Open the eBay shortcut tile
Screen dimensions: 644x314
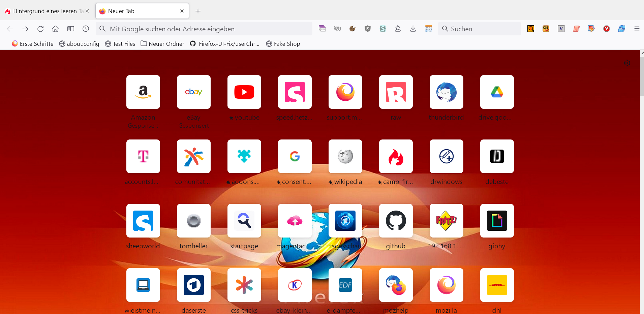[x=194, y=92]
